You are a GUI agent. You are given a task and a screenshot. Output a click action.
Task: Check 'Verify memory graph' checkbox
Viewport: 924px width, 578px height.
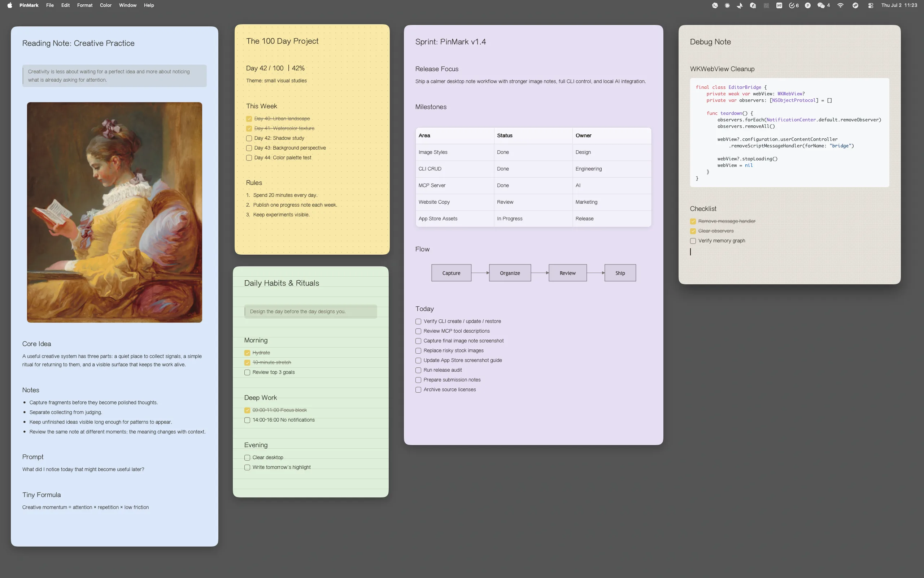(693, 241)
